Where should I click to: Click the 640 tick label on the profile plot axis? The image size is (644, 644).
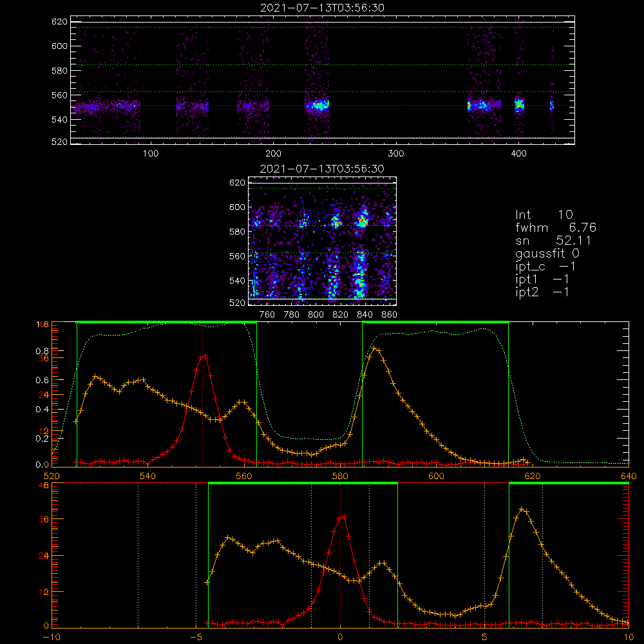click(x=629, y=477)
